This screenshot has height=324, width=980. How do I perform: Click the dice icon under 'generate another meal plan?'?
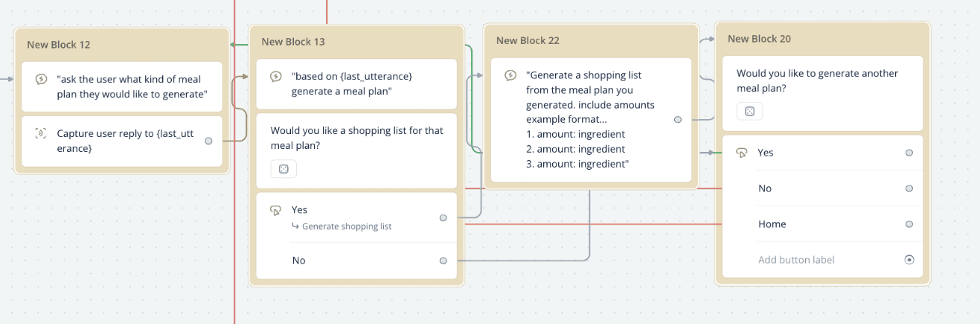[750, 111]
